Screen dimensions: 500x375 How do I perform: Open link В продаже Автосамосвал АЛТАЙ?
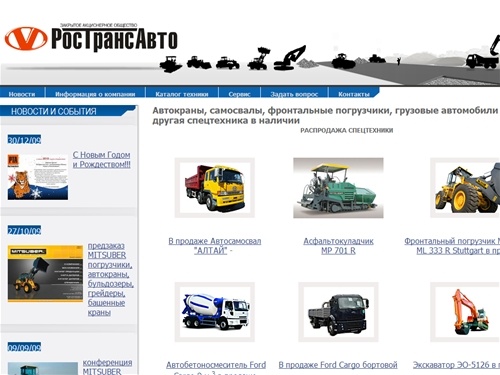click(215, 246)
